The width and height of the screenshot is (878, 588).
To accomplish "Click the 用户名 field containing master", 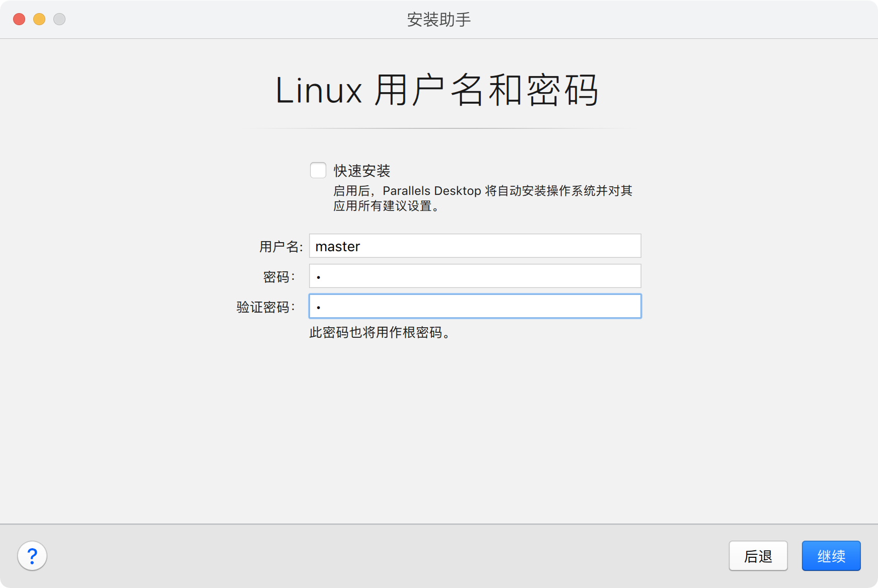I will click(x=475, y=246).
